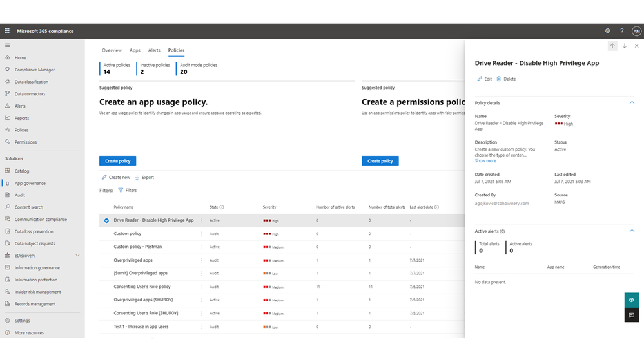The image size is (644, 362).
Task: Delete the Drive Reader policy
Action: [x=506, y=79]
